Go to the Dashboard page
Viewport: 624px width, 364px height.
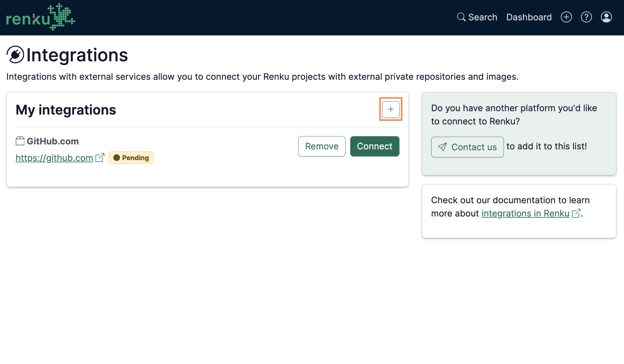529,17
